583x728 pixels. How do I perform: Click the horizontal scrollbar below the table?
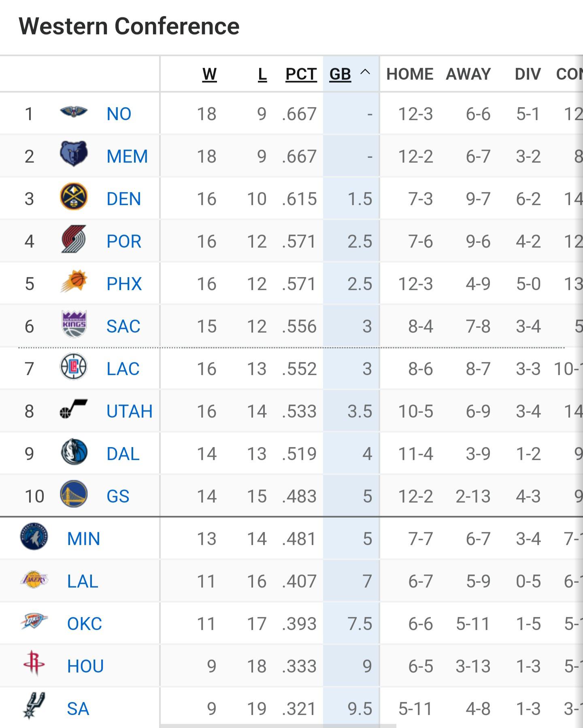tap(278, 726)
